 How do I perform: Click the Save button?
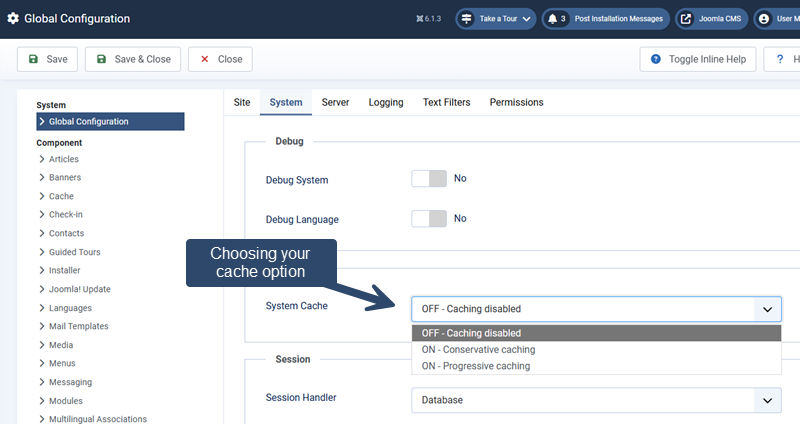click(47, 59)
